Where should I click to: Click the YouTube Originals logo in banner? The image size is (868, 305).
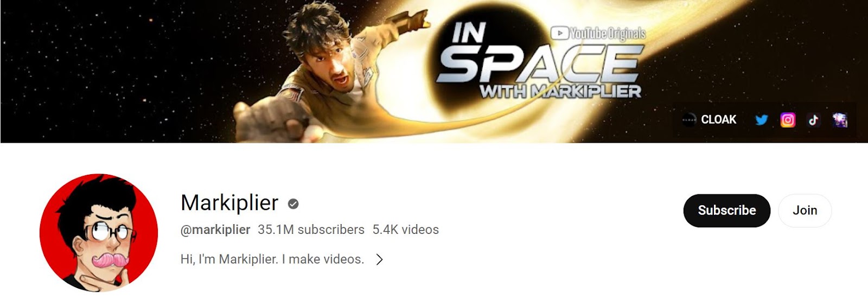(598, 34)
